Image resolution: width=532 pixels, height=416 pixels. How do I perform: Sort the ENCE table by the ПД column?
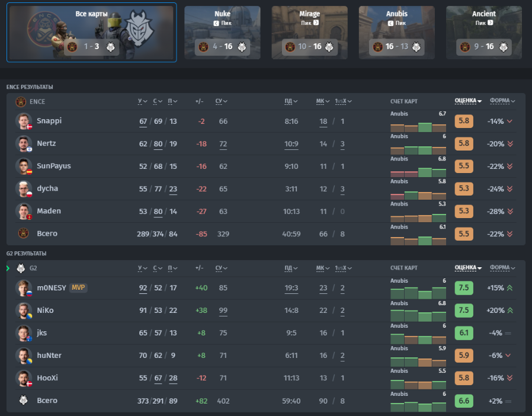click(x=291, y=101)
